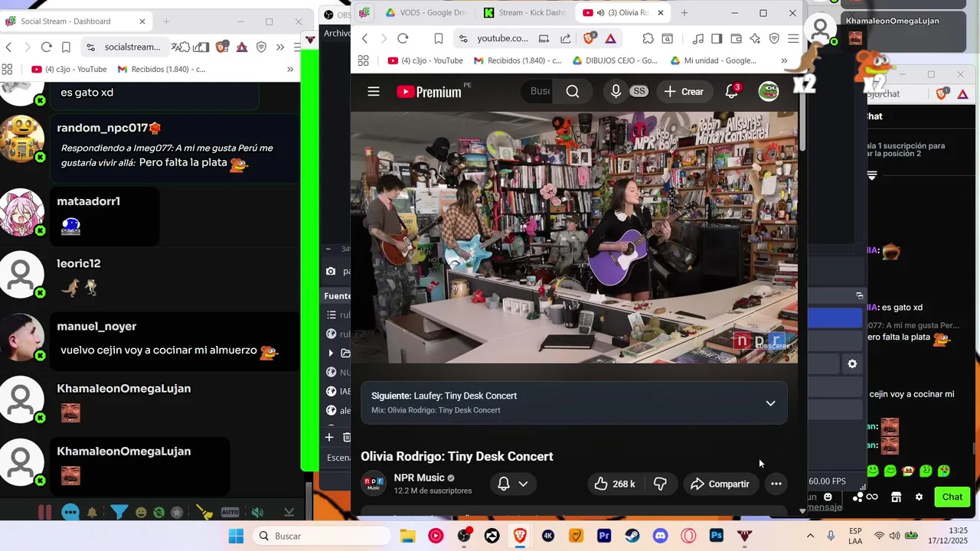
Task: Open YouTube notifications bell
Action: pos(732,92)
